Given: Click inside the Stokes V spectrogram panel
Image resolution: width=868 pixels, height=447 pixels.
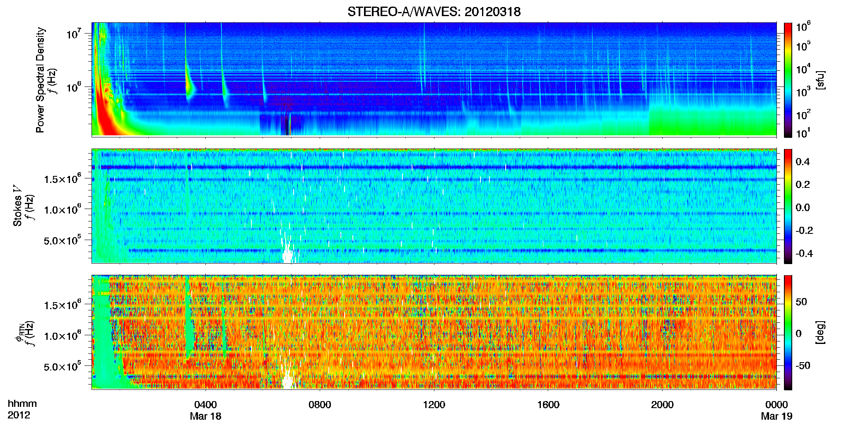Looking at the screenshot, I should 434,206.
